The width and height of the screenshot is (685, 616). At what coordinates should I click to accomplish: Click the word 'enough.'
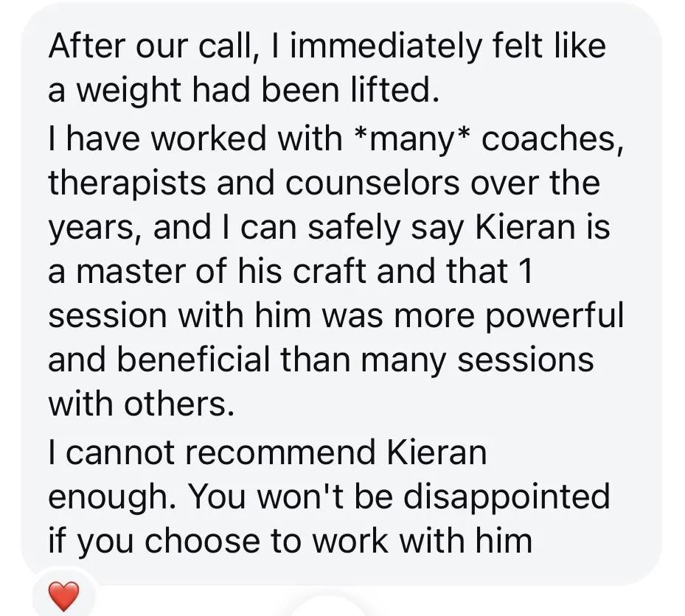(111, 498)
